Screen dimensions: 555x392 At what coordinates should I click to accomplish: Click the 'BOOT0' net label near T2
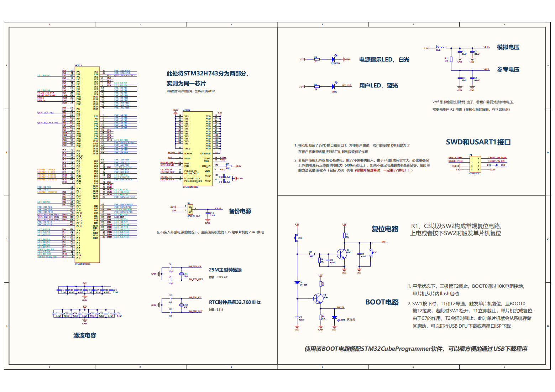click(x=340, y=307)
